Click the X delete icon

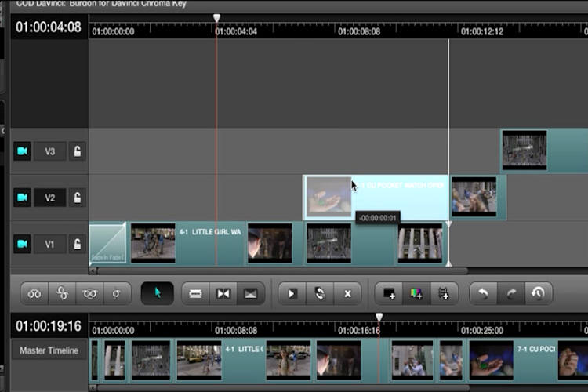347,293
